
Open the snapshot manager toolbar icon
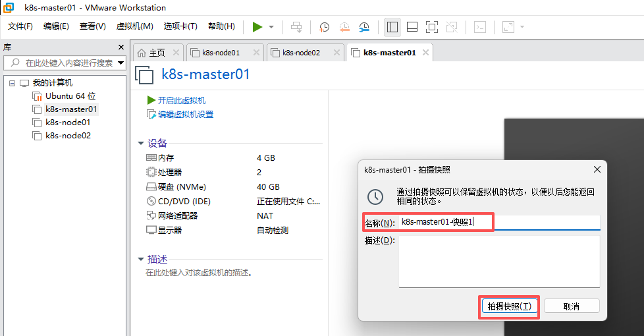(x=364, y=27)
